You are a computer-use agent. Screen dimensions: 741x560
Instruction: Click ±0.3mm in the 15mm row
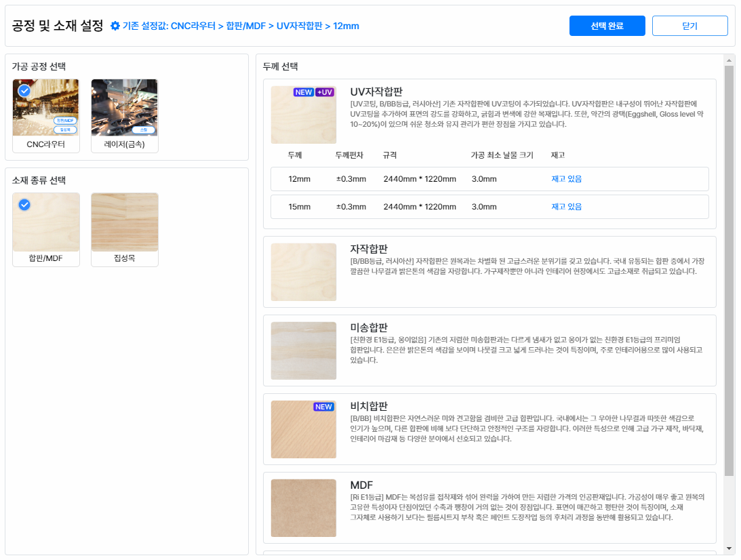coord(351,207)
